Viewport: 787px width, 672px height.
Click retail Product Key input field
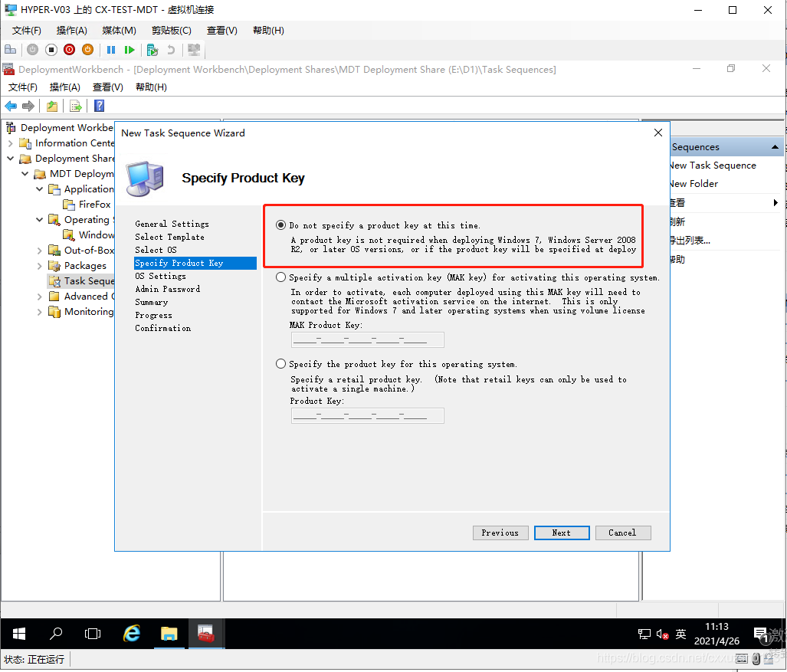(x=367, y=415)
